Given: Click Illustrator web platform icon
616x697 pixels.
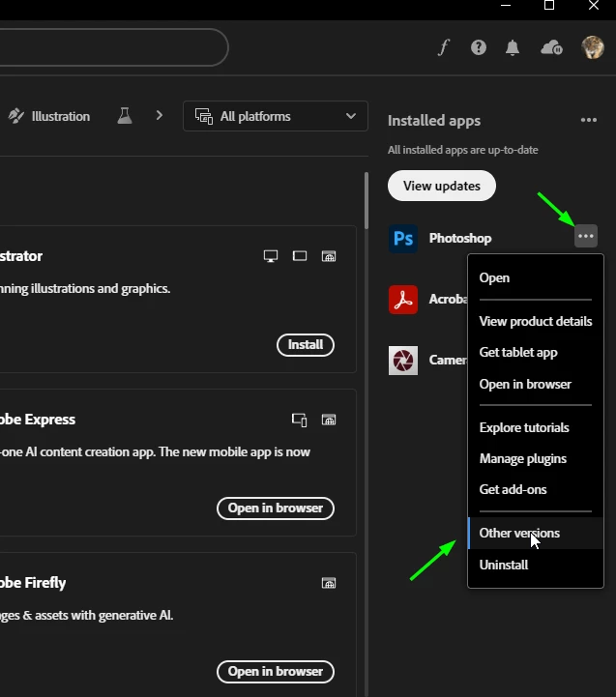Looking at the screenshot, I should pyautogui.click(x=329, y=256).
